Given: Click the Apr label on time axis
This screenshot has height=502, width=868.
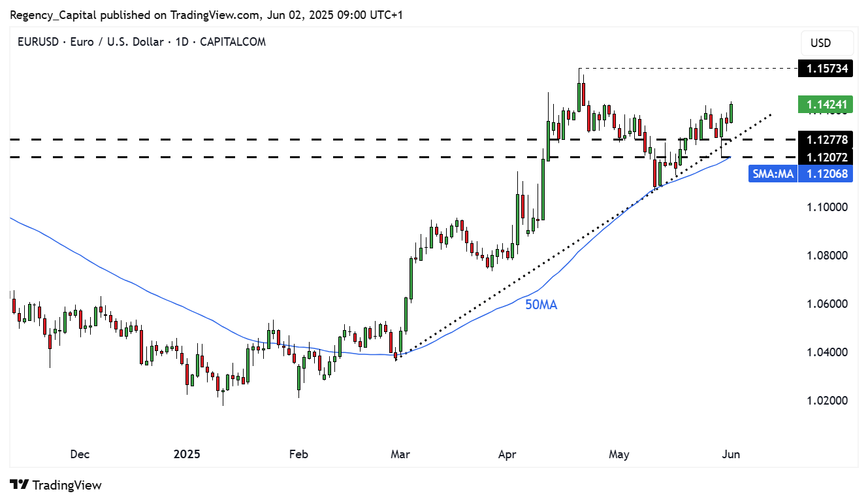Looking at the screenshot, I should coord(507,454).
